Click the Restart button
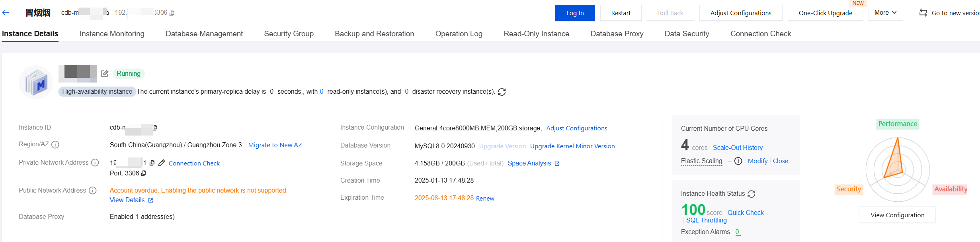 [621, 13]
